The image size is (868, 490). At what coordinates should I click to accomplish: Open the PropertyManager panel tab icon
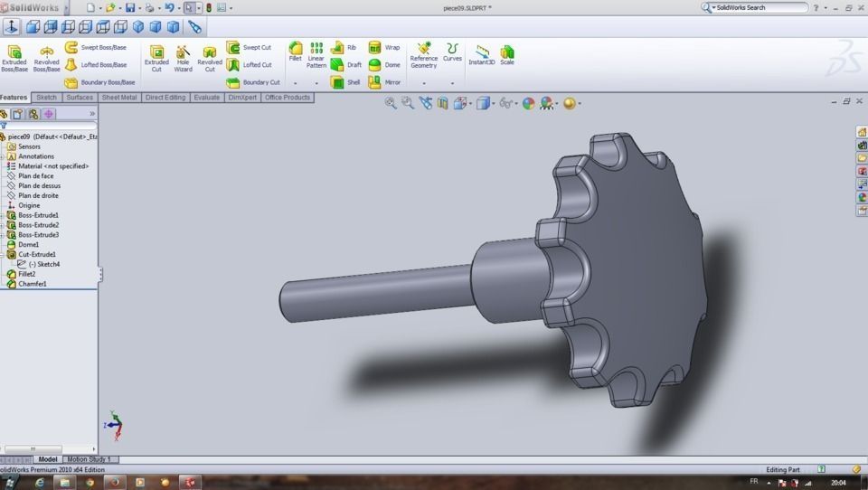(18, 114)
